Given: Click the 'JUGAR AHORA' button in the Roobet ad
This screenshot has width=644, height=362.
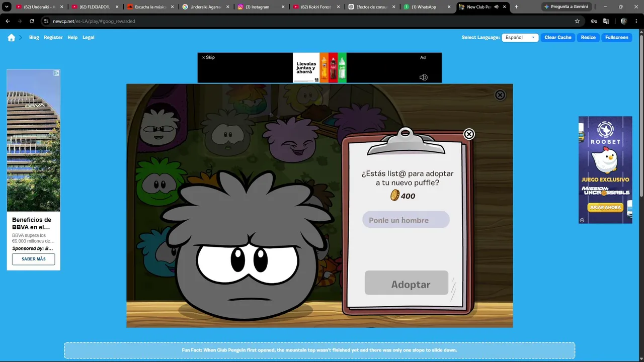Looking at the screenshot, I should point(605,207).
